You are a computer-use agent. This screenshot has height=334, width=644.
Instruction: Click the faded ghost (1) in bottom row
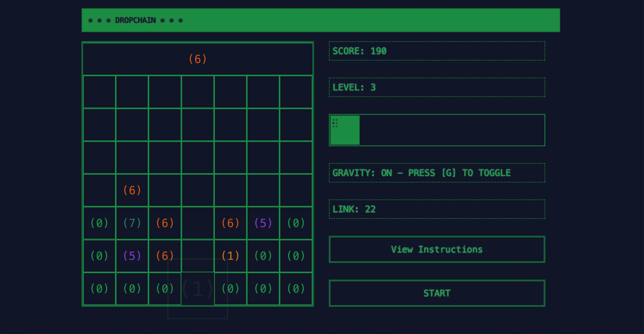click(x=197, y=289)
